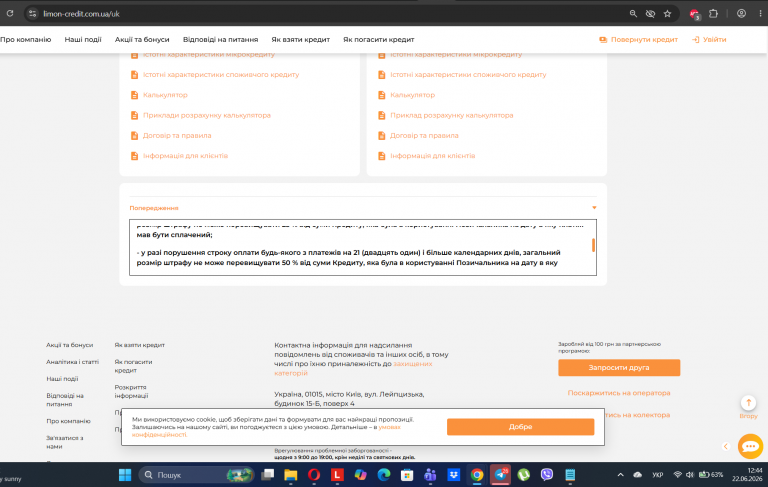
Task: Click Поскаржитись на оператора link
Action: click(x=619, y=393)
